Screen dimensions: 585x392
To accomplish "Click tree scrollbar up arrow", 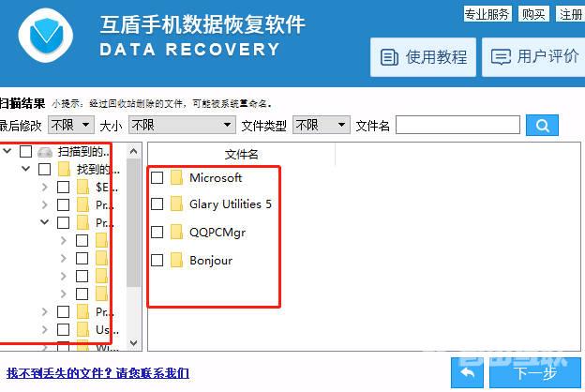I will coord(134,151).
